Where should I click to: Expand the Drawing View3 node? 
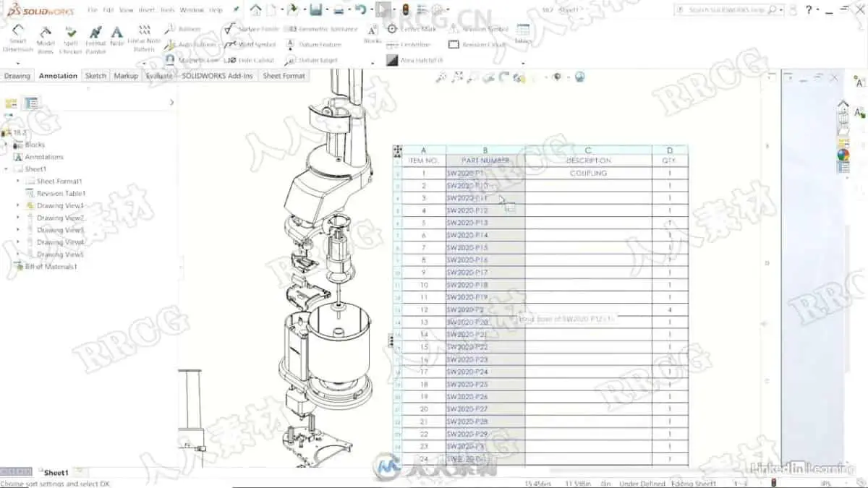18,230
